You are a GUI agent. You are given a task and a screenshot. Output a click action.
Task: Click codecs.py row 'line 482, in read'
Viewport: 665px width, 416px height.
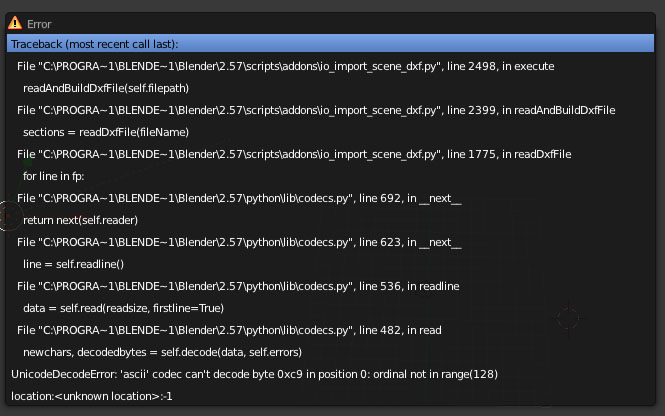point(330,330)
